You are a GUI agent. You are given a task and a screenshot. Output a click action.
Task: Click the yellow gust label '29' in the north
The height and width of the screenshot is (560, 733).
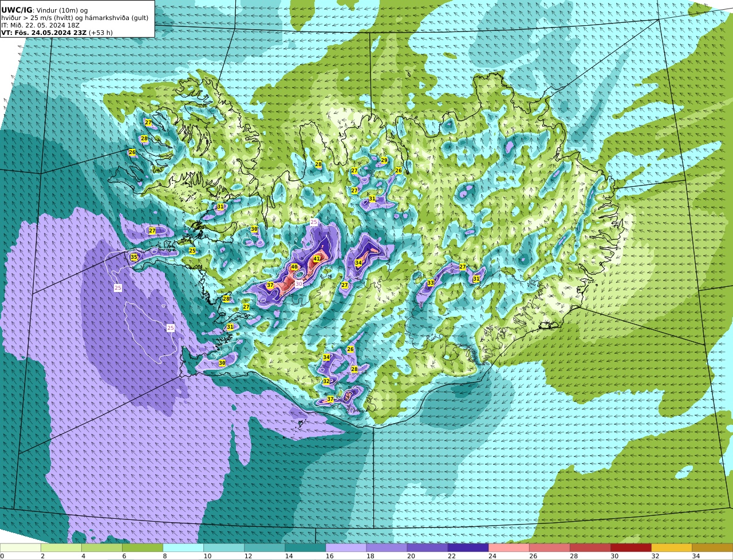[x=384, y=160]
